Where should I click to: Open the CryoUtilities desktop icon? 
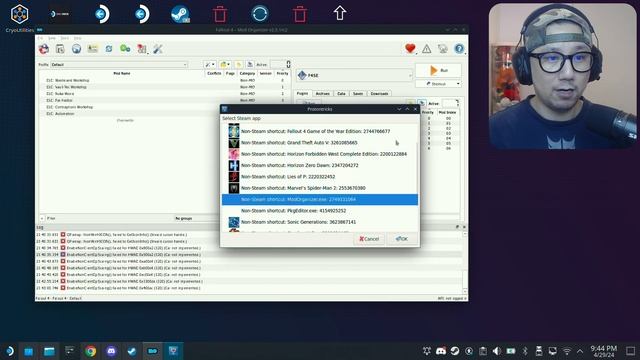19,18
